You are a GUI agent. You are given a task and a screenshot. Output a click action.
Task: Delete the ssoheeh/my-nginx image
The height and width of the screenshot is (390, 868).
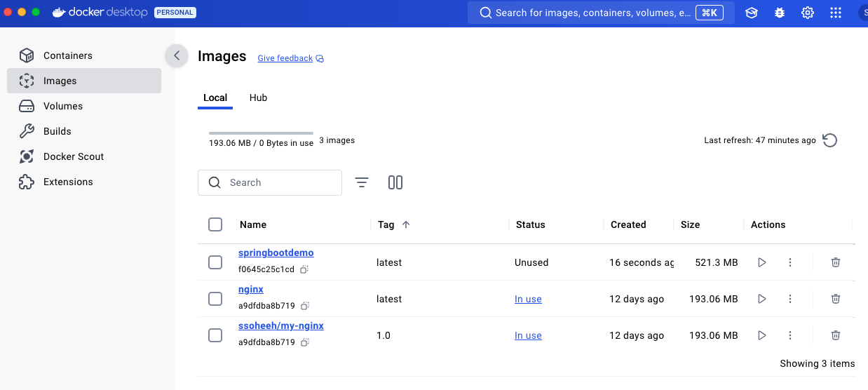[836, 335]
